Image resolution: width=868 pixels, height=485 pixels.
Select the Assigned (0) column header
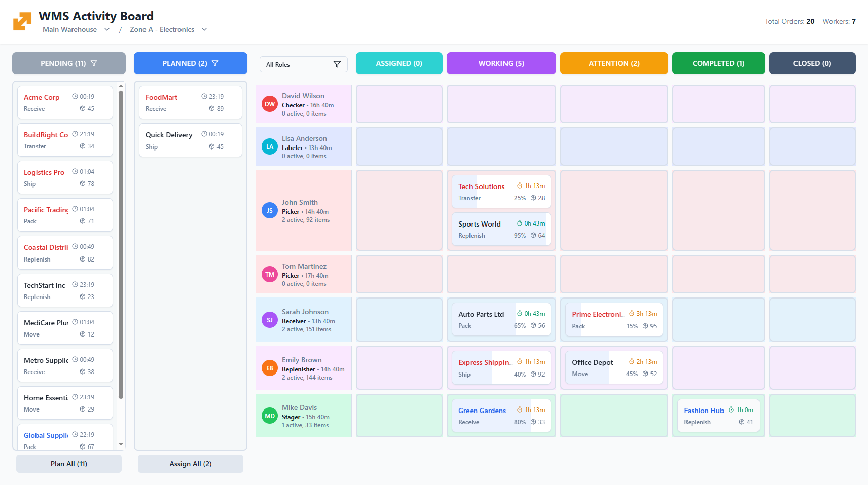399,63
